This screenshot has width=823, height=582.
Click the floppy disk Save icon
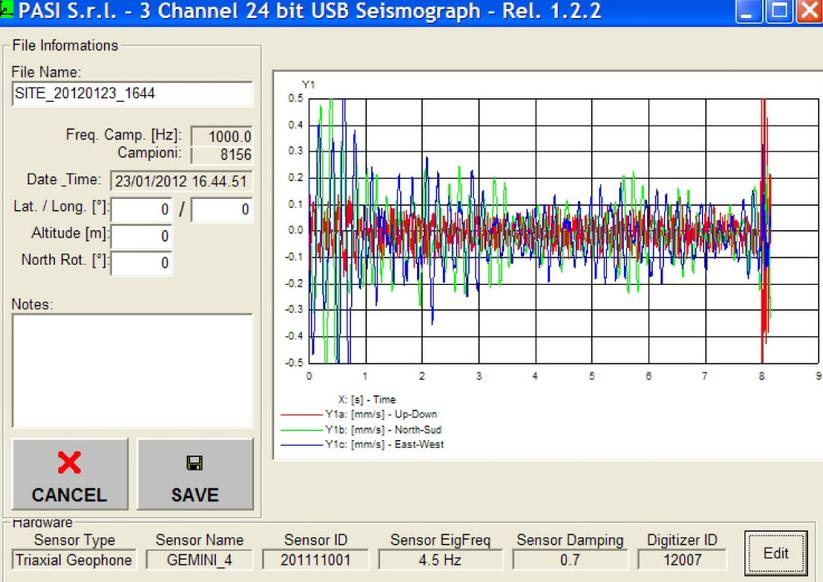point(195,464)
